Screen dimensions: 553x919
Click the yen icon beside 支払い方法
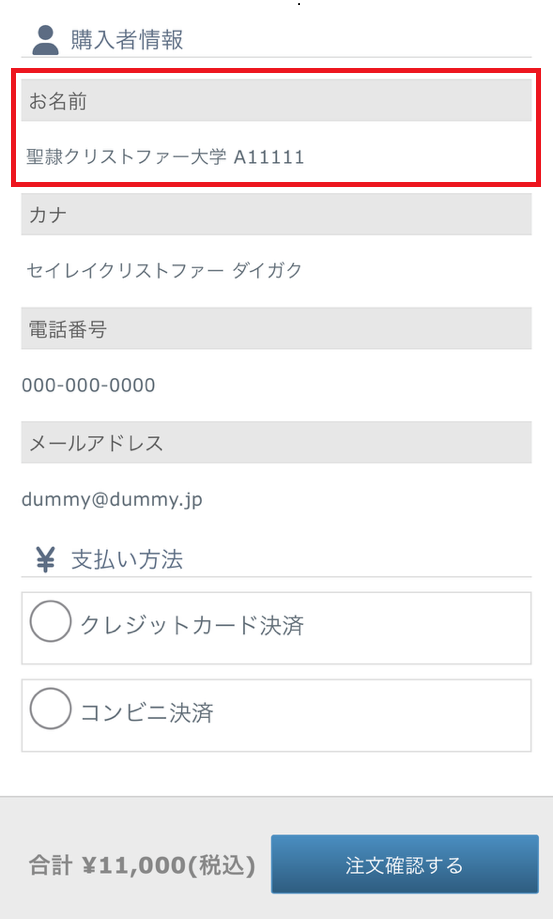(45, 559)
